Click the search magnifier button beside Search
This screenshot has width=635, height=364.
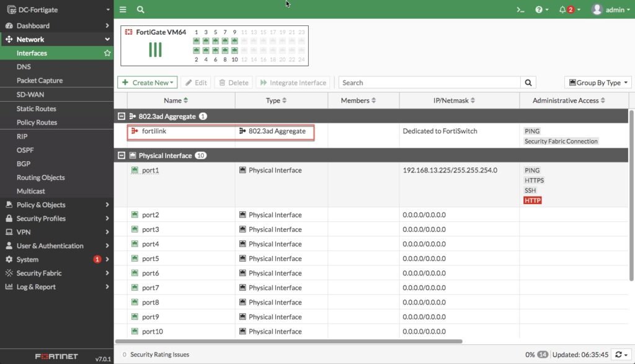[528, 82]
